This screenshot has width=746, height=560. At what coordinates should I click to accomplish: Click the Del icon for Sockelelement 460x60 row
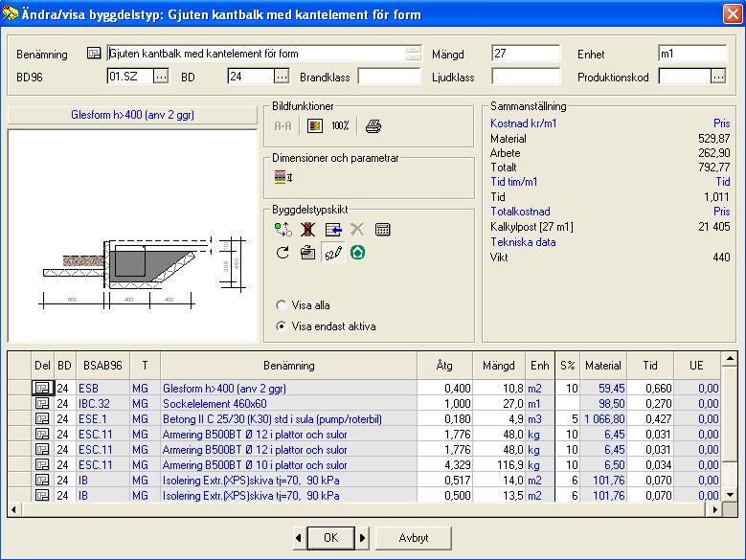(42, 404)
